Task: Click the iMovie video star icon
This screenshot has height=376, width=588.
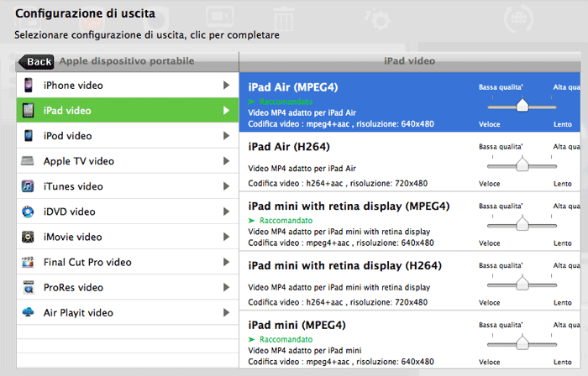Action: [28, 237]
